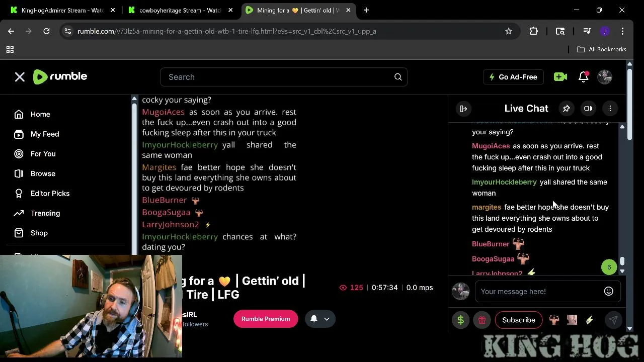Open live chat more options menu
This screenshot has height=362, width=644.
(x=610, y=109)
